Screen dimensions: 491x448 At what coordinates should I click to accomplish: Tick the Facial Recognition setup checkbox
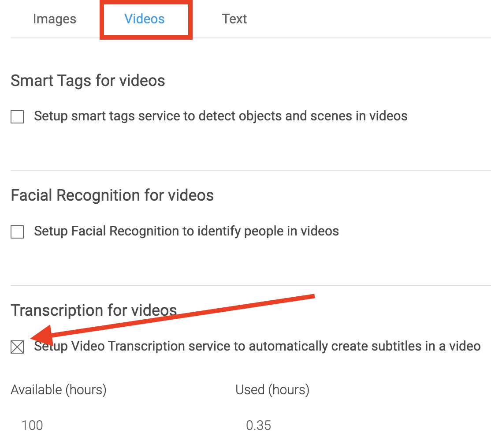tap(17, 231)
